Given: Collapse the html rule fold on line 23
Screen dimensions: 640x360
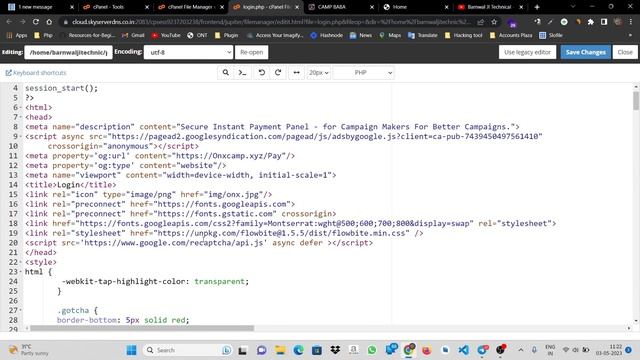Looking at the screenshot, I should (20, 272).
